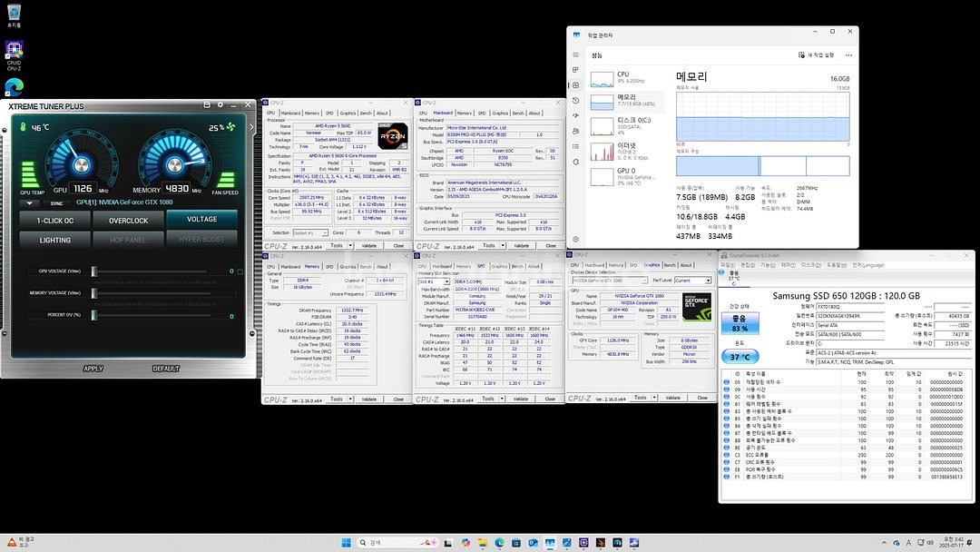Open the Bench tab in top-left CPU-Z window
980x552 pixels.
pos(366,113)
